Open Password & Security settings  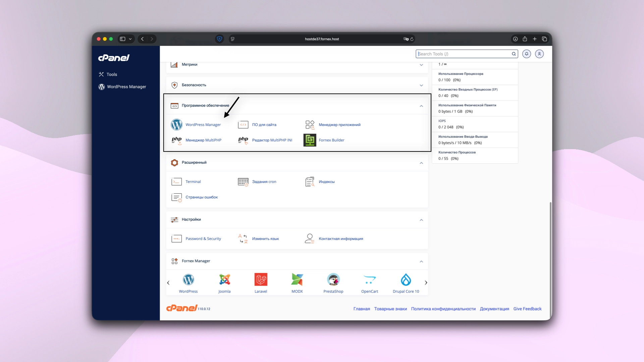(203, 238)
